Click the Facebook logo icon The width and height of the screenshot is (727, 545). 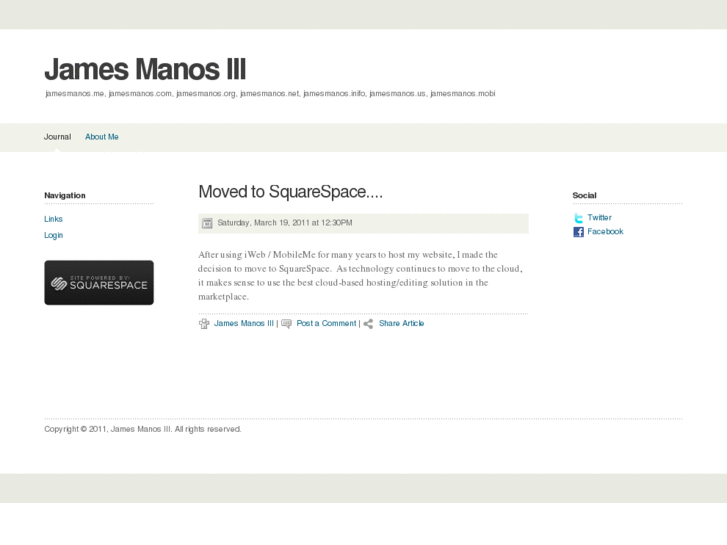(x=578, y=232)
